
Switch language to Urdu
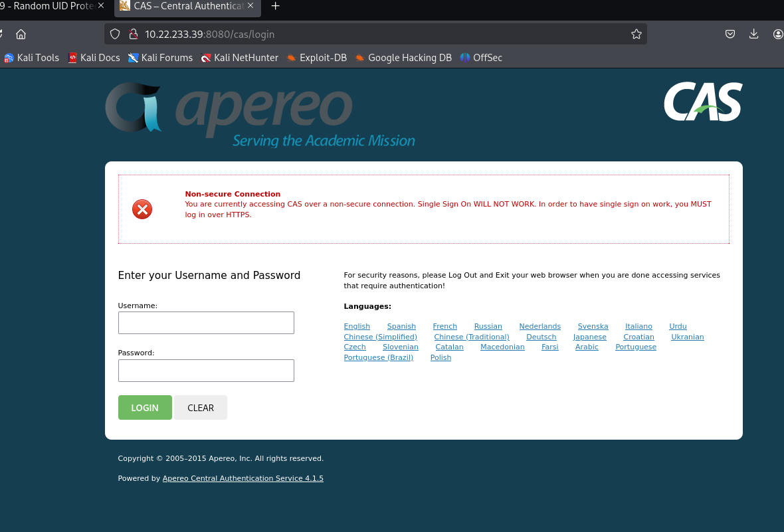tap(678, 326)
